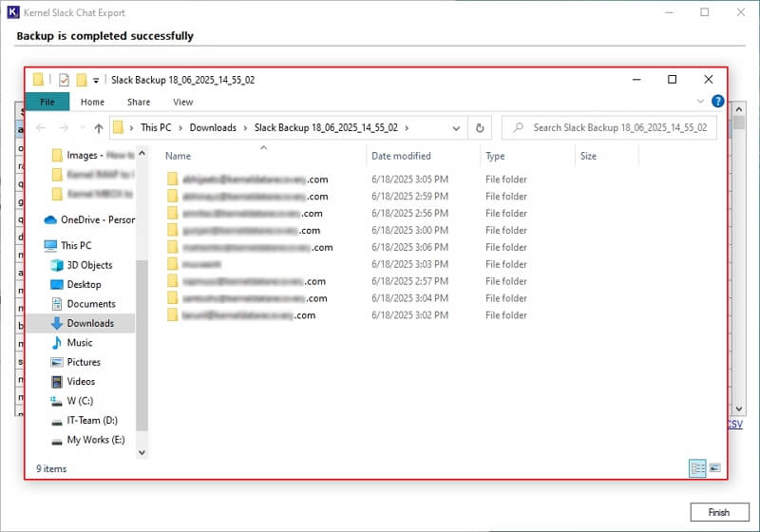Open the Images folder in navigation pane

[x=92, y=155]
